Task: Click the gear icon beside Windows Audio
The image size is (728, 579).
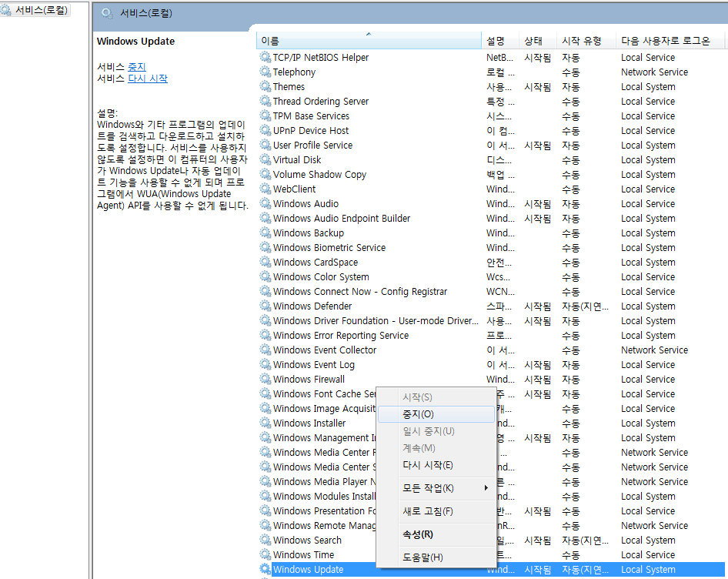Action: click(x=265, y=203)
